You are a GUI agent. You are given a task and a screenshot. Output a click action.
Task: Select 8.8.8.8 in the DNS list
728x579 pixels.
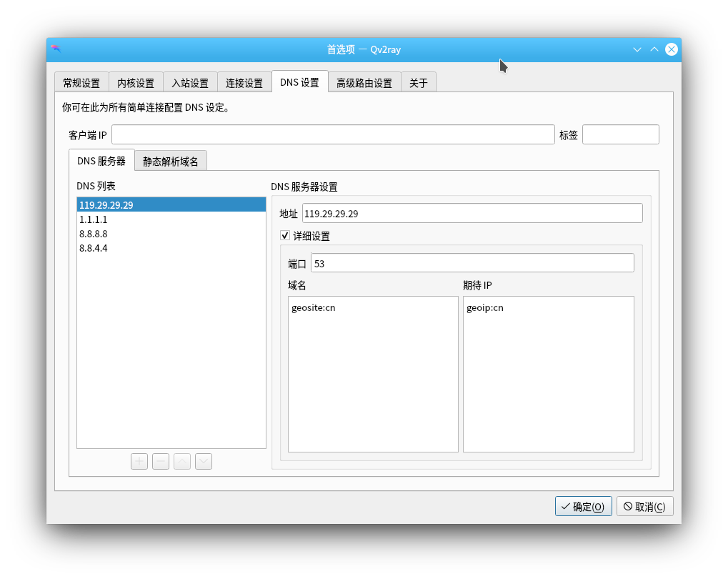(171, 233)
